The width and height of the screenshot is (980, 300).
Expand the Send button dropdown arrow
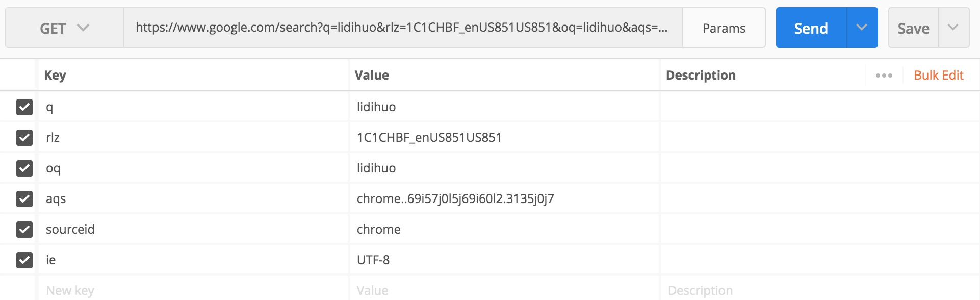pos(862,28)
